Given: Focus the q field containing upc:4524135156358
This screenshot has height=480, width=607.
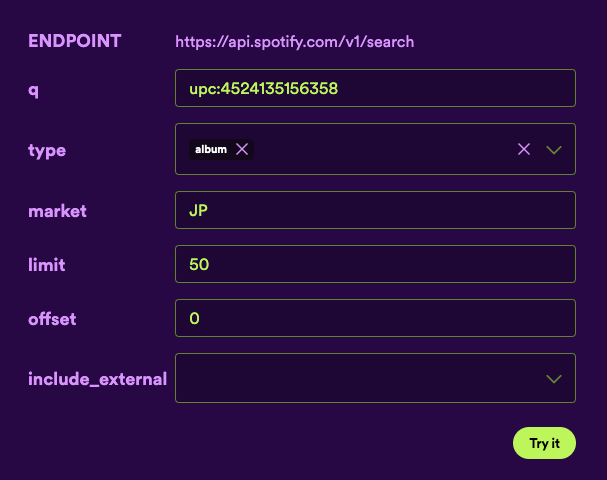Looking at the screenshot, I should [x=375, y=88].
